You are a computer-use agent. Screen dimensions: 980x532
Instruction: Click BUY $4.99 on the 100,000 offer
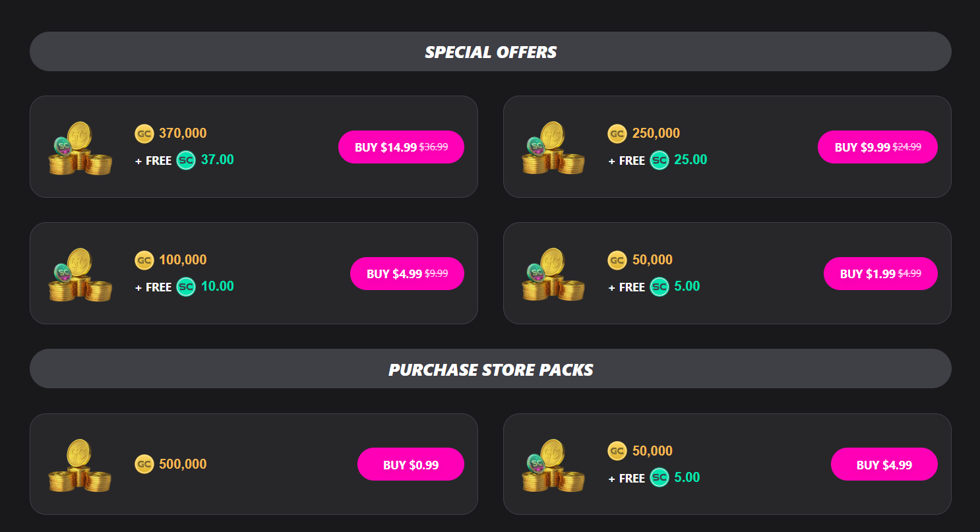coord(407,273)
